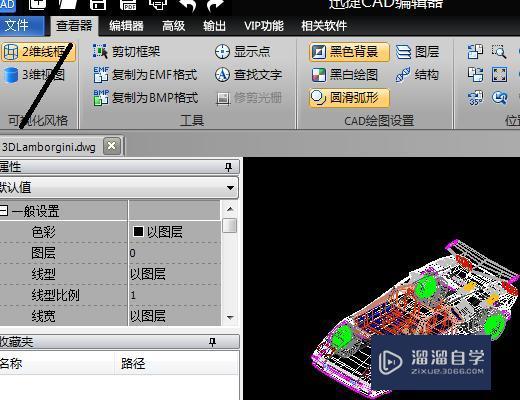Click 复制为EMF格式 copy tool
Viewport: 520px width, 400px height.
tap(145, 75)
